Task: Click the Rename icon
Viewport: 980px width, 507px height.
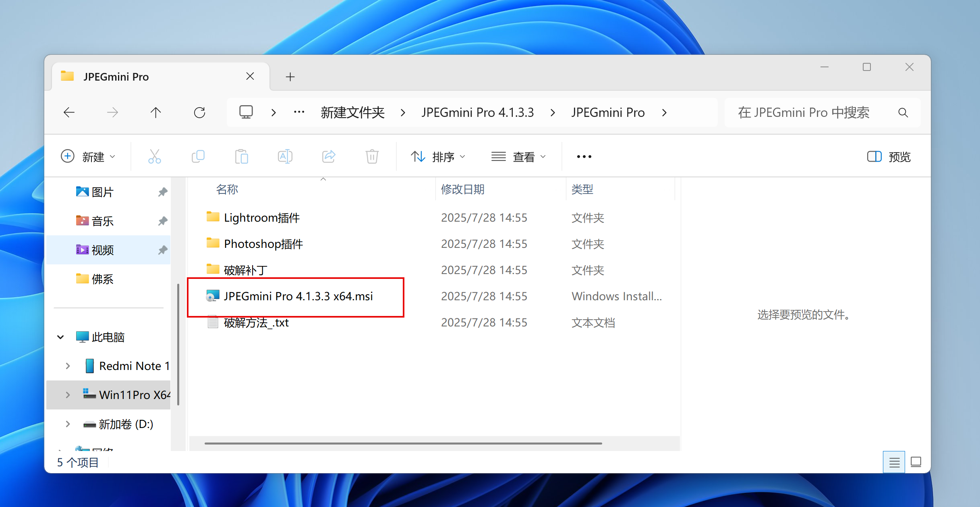Action: 285,156
